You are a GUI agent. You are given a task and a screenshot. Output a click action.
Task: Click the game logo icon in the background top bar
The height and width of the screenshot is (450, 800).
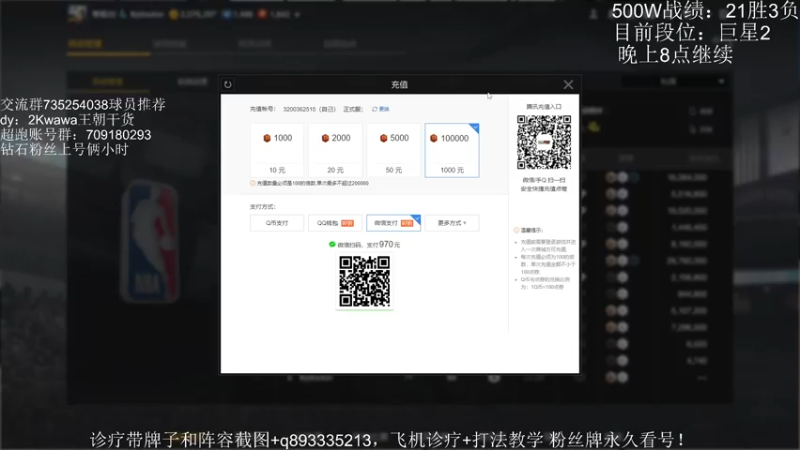coord(77,14)
